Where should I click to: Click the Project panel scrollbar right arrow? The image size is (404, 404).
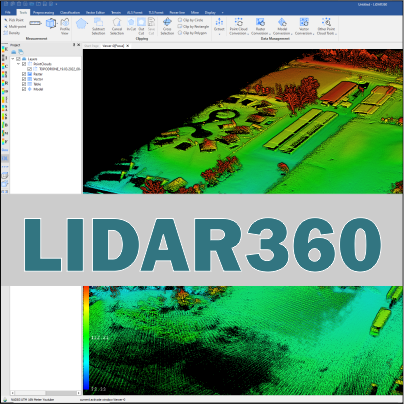79,393
